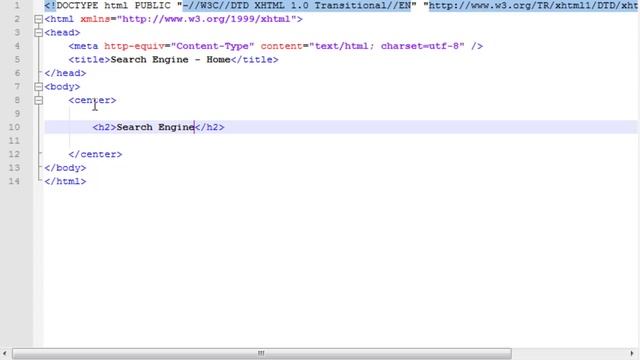This screenshot has height=360, width=640.
Task: Click 'Search Engine' heading text in h2
Action: pyautogui.click(x=156, y=127)
